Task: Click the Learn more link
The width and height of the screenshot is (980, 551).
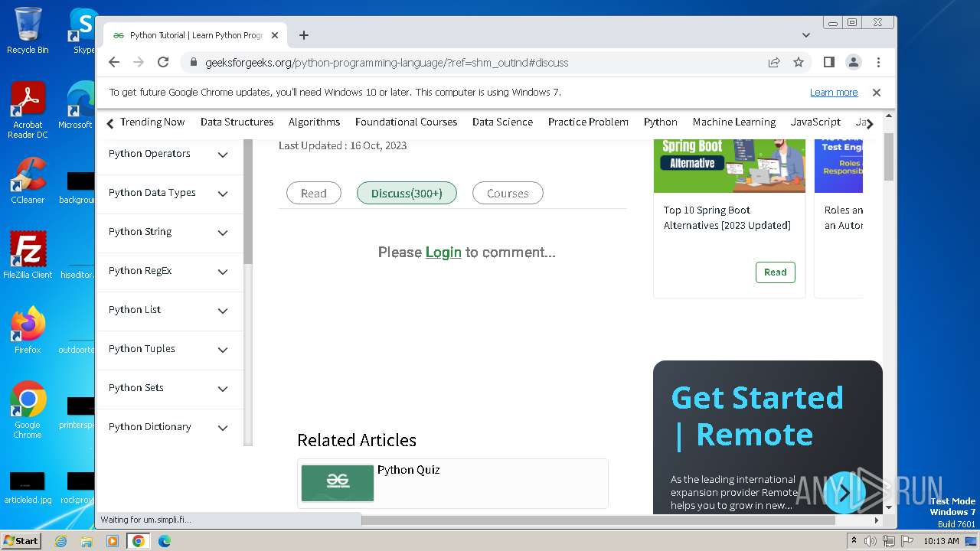Action: pos(834,93)
